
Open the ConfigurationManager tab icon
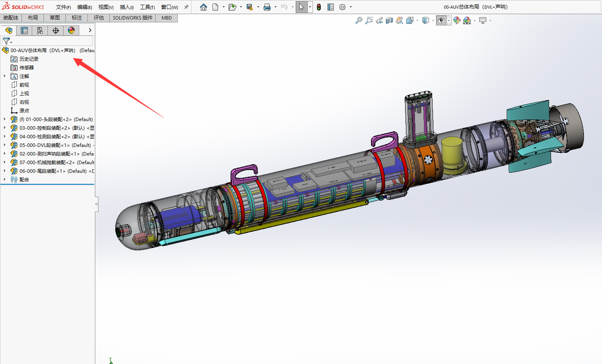(x=40, y=31)
